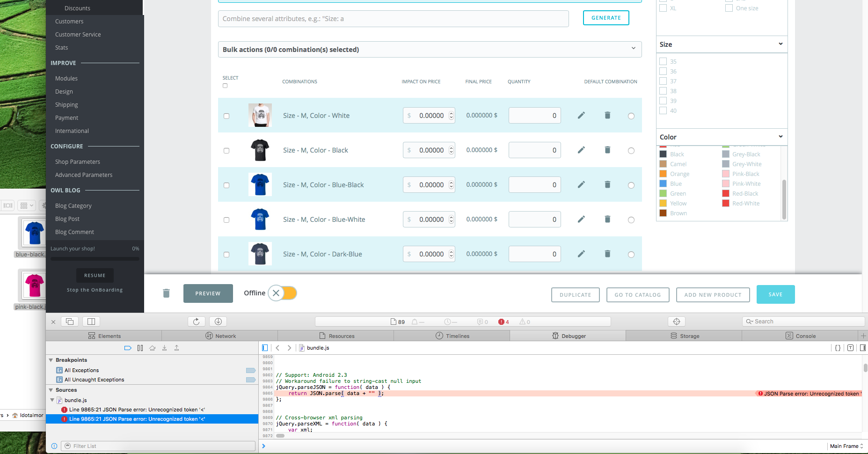Switch to the Timelines tab
This screenshot has height=454, width=868.
(x=452, y=336)
